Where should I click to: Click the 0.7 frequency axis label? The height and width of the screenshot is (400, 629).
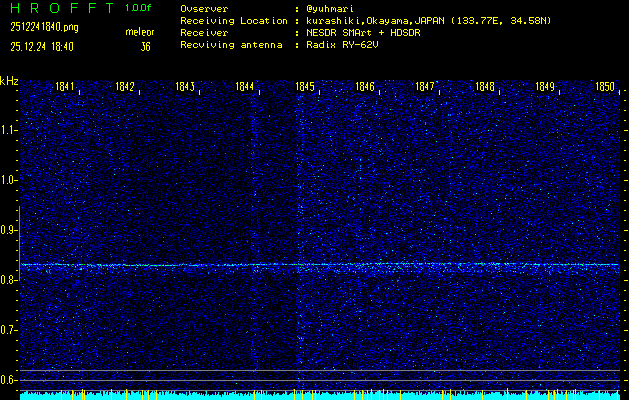pyautogui.click(x=8, y=330)
